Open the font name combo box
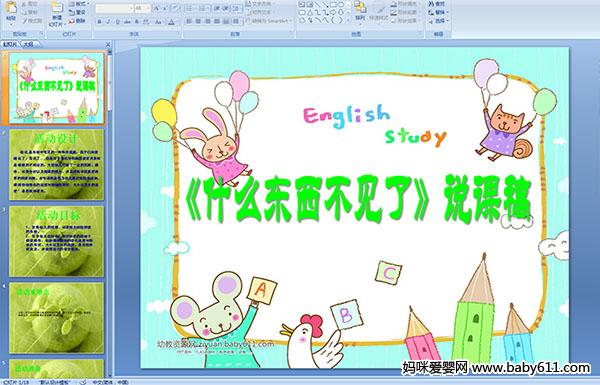Viewport: 600px width, 385px height. coord(114,8)
